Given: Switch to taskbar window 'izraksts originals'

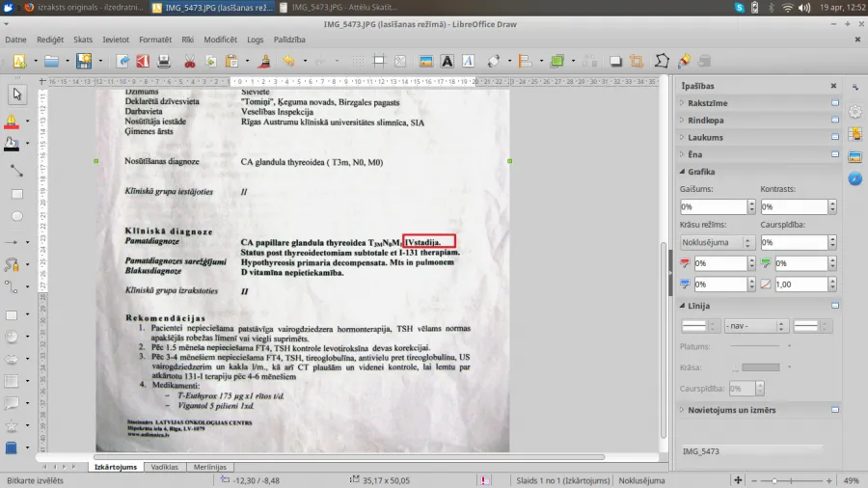Looking at the screenshot, I should click(x=84, y=7).
